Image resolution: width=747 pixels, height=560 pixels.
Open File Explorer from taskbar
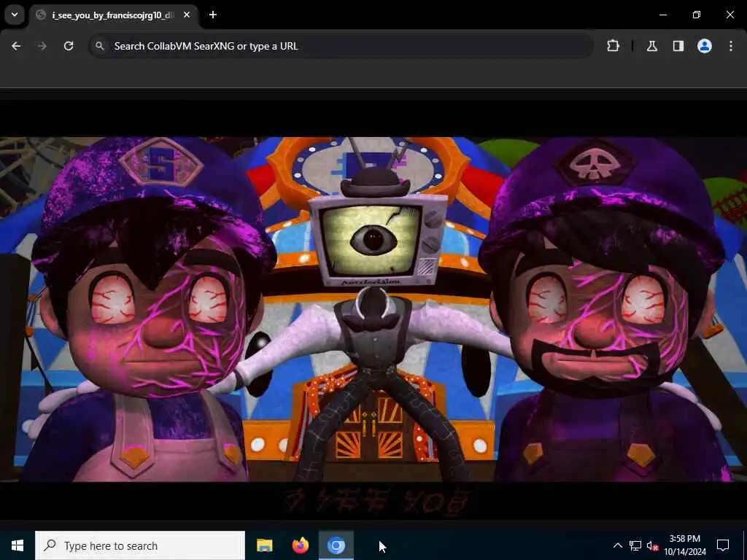pos(264,545)
